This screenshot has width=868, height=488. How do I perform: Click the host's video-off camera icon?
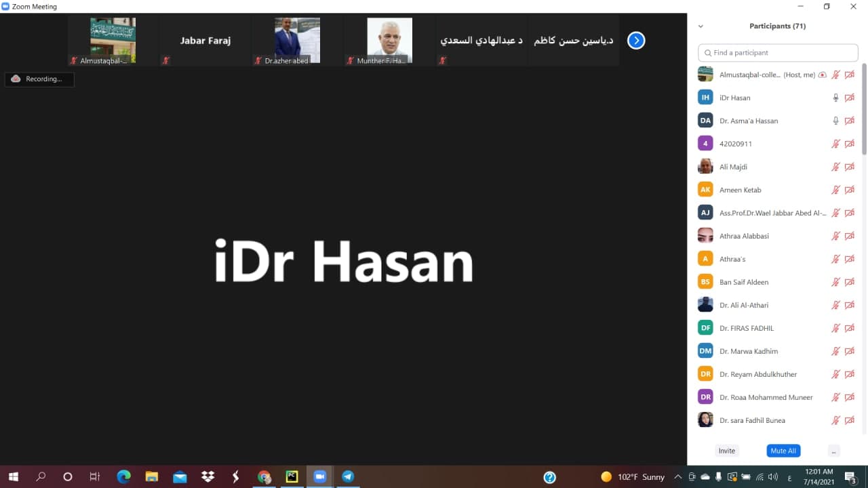[849, 75]
